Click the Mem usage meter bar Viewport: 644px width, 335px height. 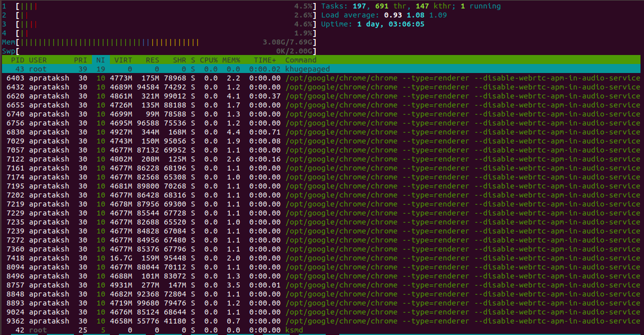[150, 42]
